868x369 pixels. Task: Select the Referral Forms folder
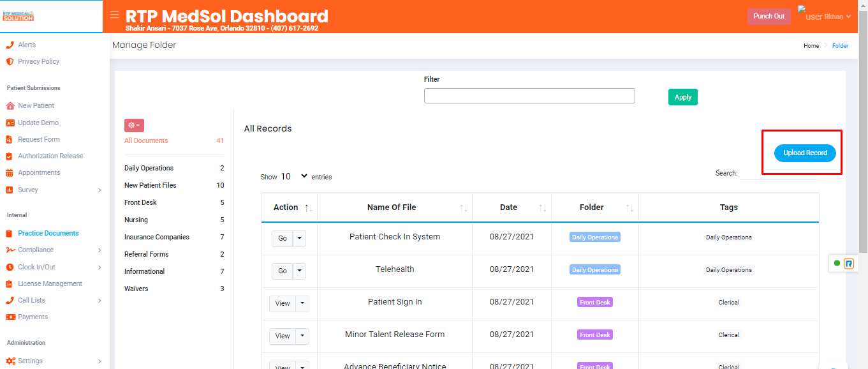pos(147,254)
